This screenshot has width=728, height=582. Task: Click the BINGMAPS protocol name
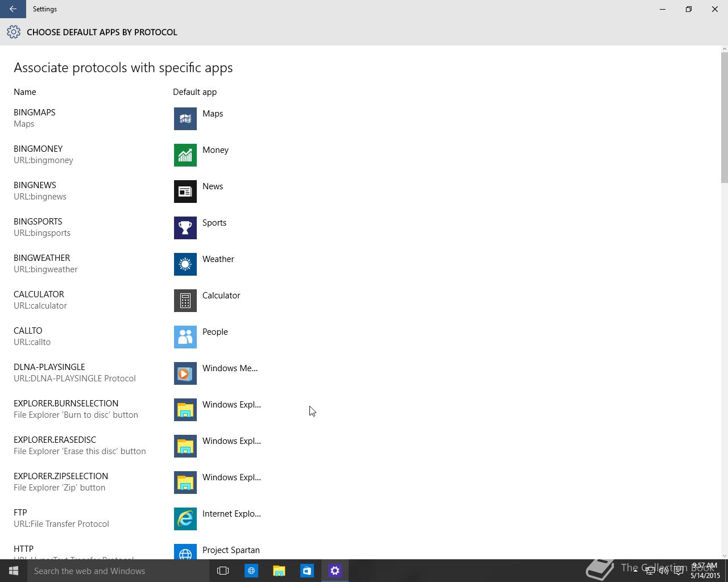[x=34, y=113]
